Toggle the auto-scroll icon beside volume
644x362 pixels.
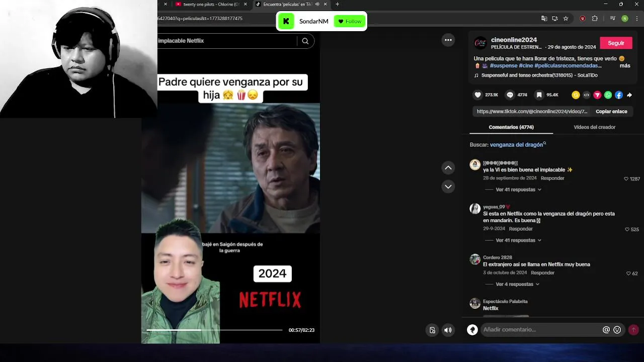(432, 330)
